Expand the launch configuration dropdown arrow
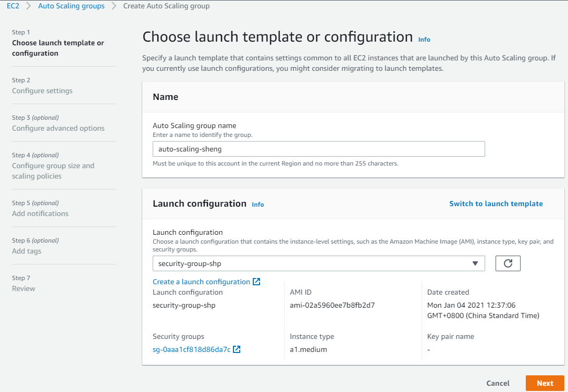568x392 pixels. [475, 263]
